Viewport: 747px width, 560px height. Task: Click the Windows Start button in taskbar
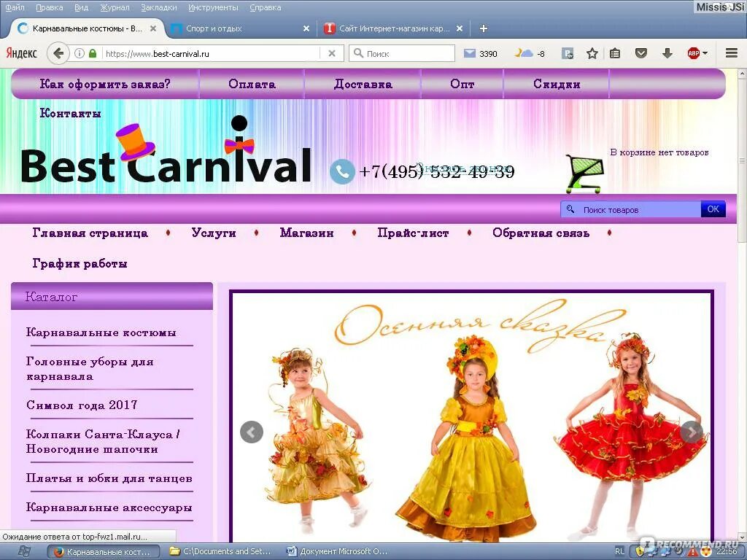[23, 552]
